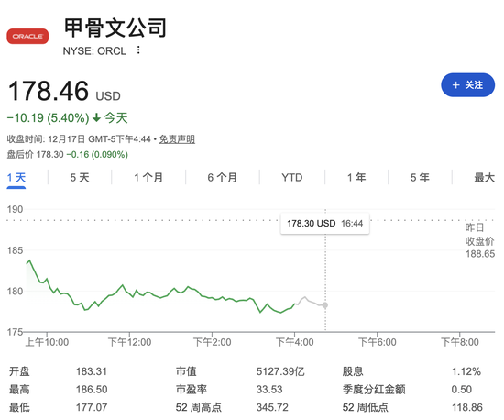The image size is (504, 420).
Task: Show the YTD chart range
Action: tap(291, 178)
